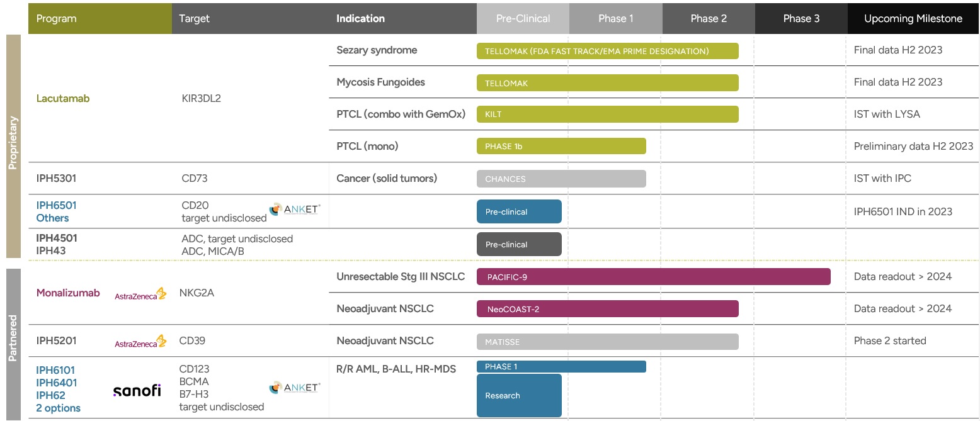980x421 pixels.
Task: Click the AstraZeneca logo beside Monalizumab
Action: click(140, 294)
